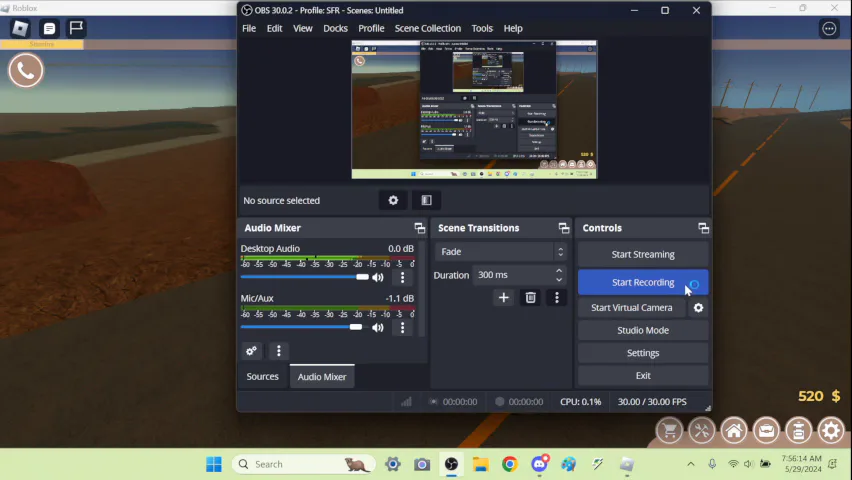Open the Roblox game shop cart icon

(x=669, y=431)
